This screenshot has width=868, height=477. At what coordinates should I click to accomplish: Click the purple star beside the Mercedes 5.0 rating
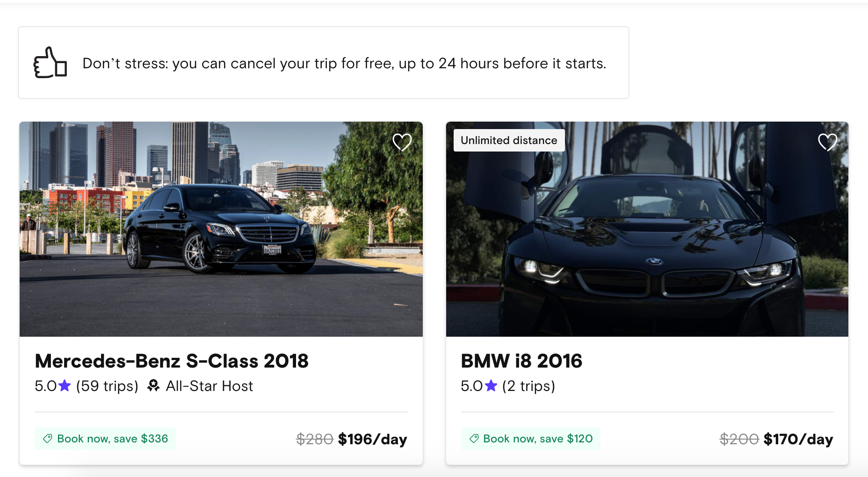coord(64,386)
